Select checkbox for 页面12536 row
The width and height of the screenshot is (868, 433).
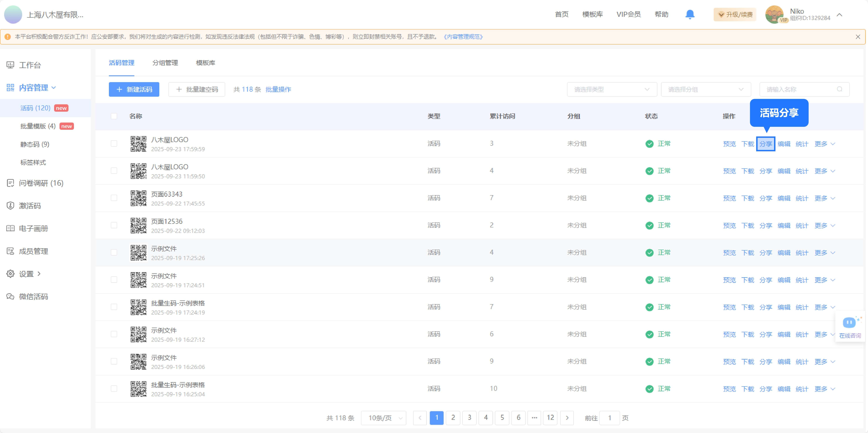tap(114, 225)
